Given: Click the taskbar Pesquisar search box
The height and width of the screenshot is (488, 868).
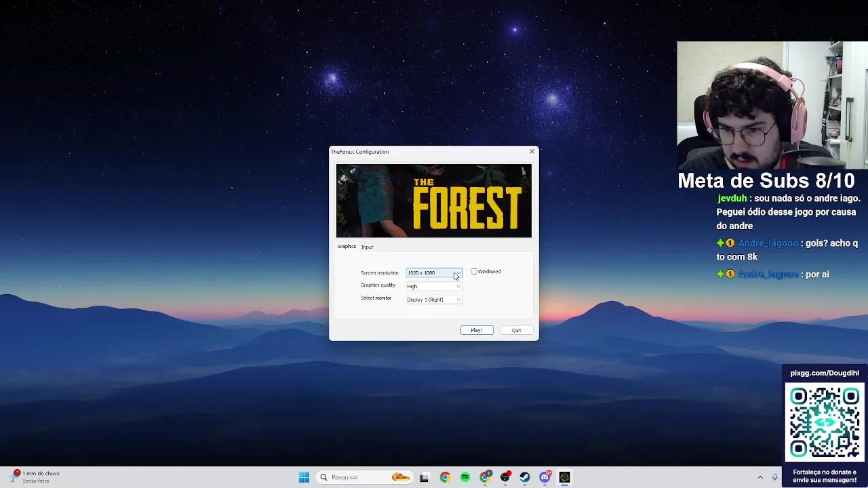Looking at the screenshot, I should tap(365, 477).
